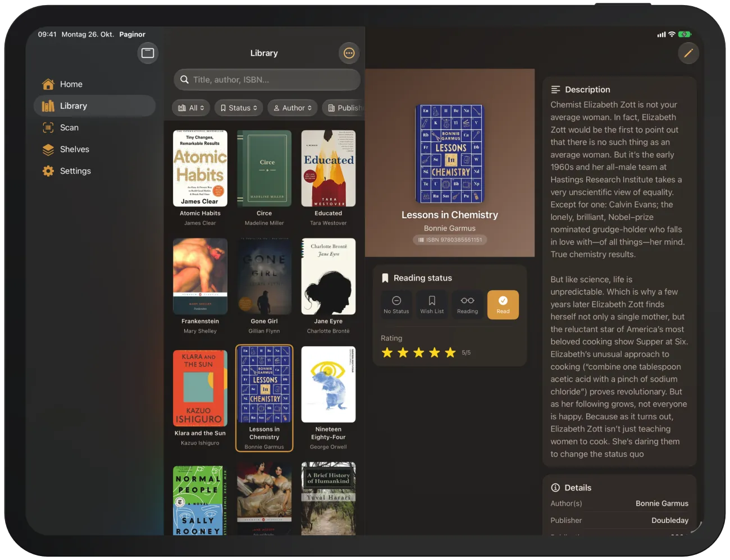Focus the Title, author, ISBN search field
The height and width of the screenshot is (560, 730).
pos(267,80)
